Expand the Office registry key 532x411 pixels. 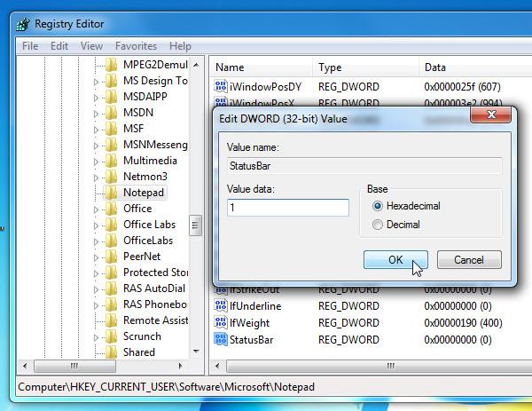click(x=98, y=209)
